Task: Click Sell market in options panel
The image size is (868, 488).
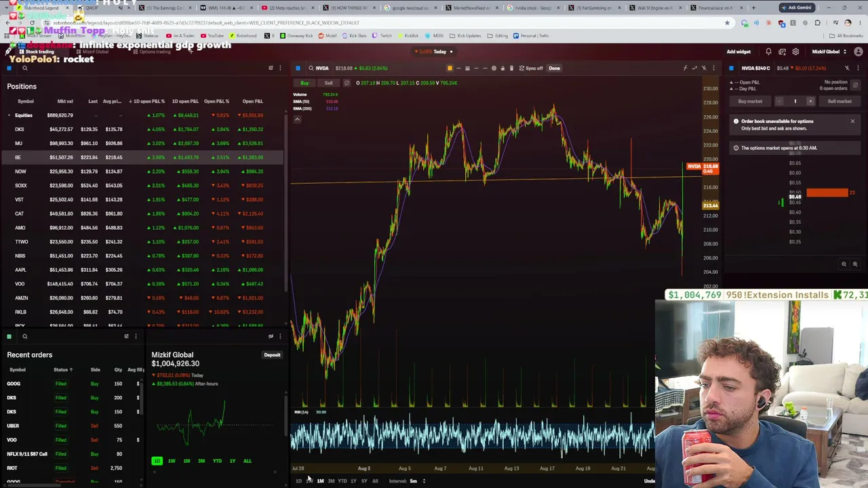Action: [840, 101]
